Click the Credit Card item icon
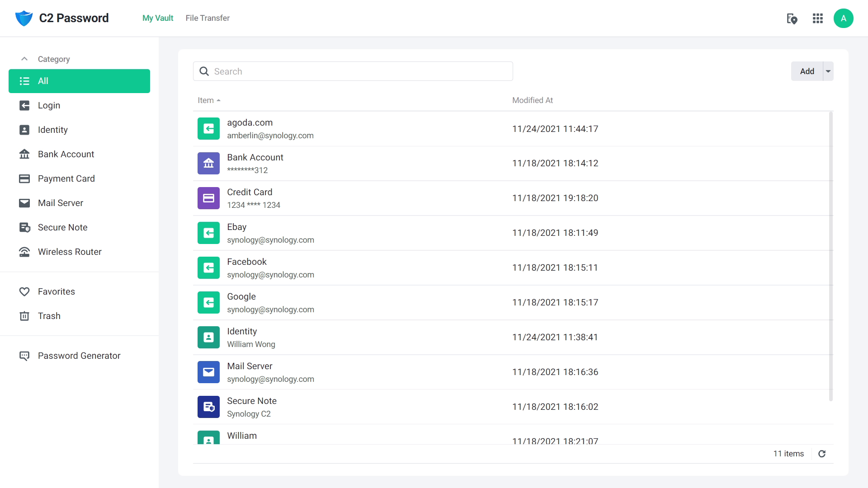The height and width of the screenshot is (488, 868). pyautogui.click(x=208, y=198)
